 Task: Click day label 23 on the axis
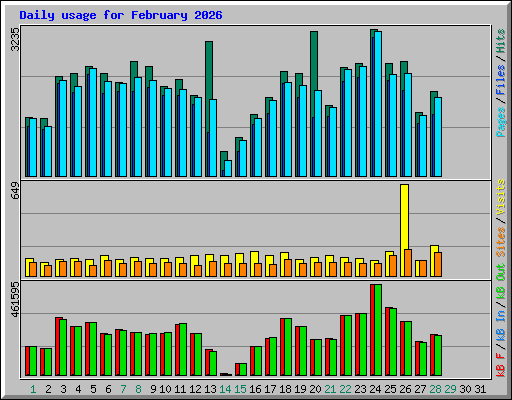pos(360,389)
